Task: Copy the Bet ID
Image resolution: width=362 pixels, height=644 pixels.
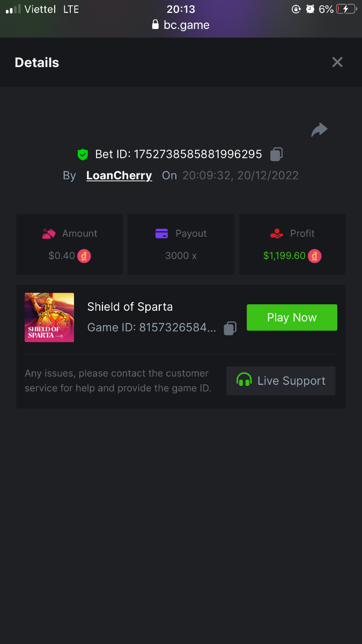Action: [x=276, y=155]
